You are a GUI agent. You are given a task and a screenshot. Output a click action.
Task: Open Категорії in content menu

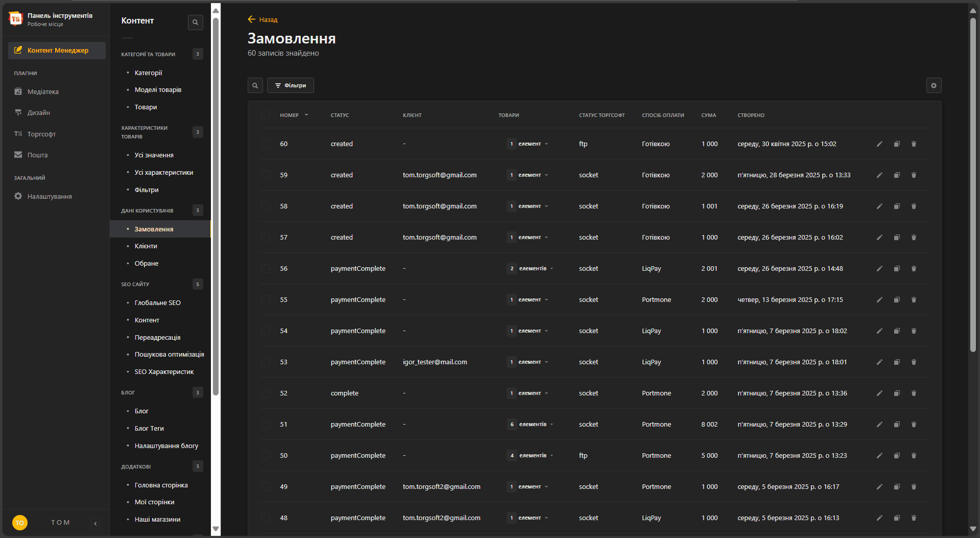point(148,73)
